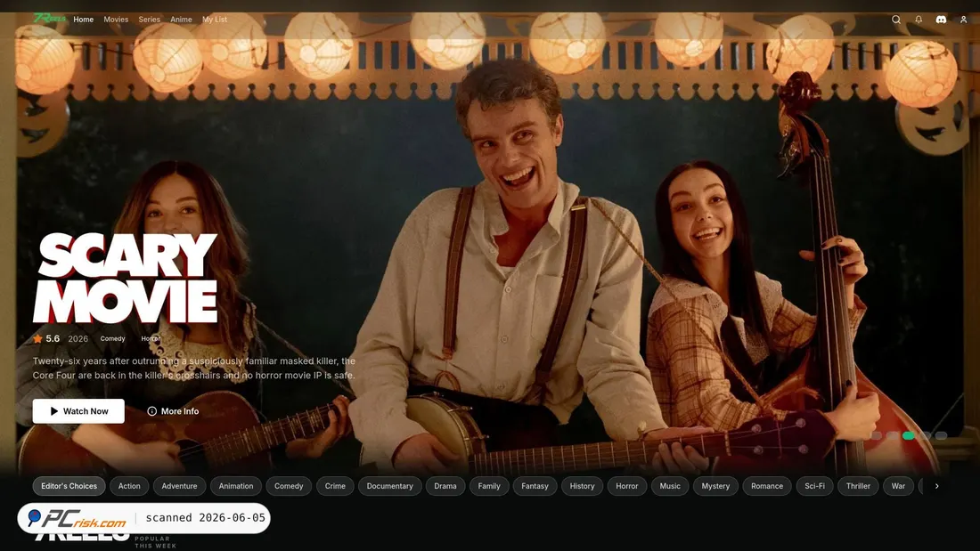Go to the Home nav item
Viewport: 980px width, 551px height.
pyautogui.click(x=83, y=20)
